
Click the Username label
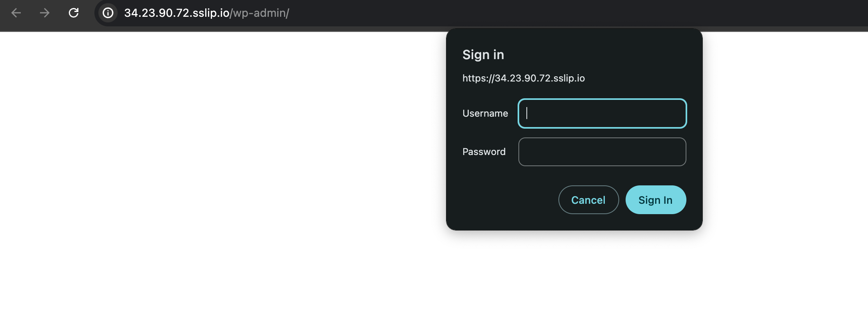485,113
